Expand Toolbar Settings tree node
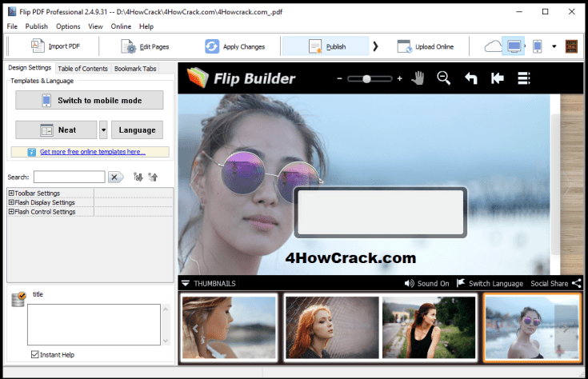The width and height of the screenshot is (588, 379). point(11,193)
